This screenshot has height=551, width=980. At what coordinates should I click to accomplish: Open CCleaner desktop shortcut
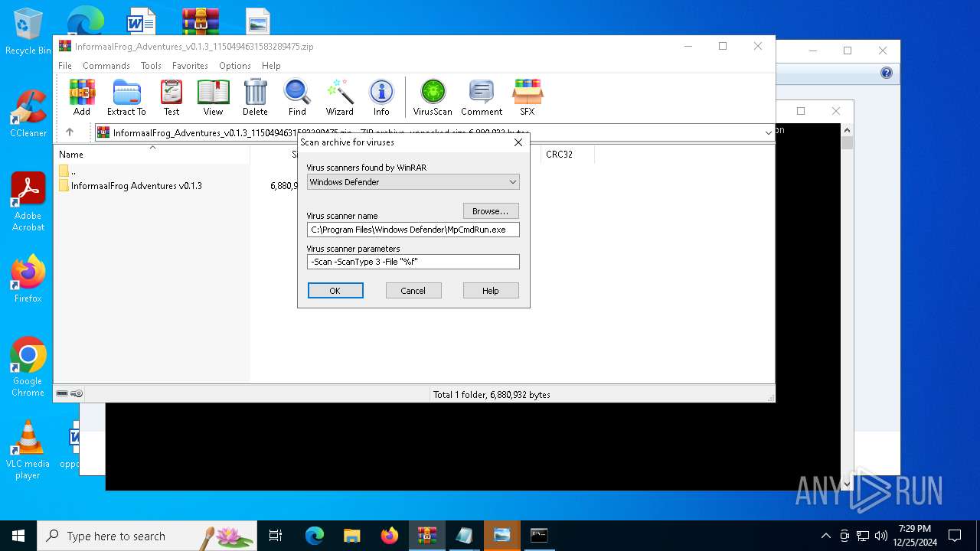(x=28, y=114)
